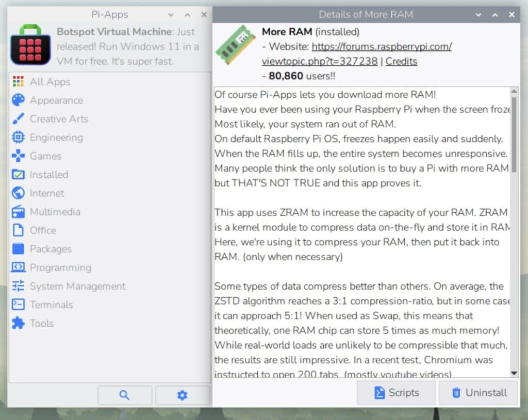Click the Botspot Virtual Machine announcement
The height and width of the screenshot is (420, 528).
coord(126,46)
